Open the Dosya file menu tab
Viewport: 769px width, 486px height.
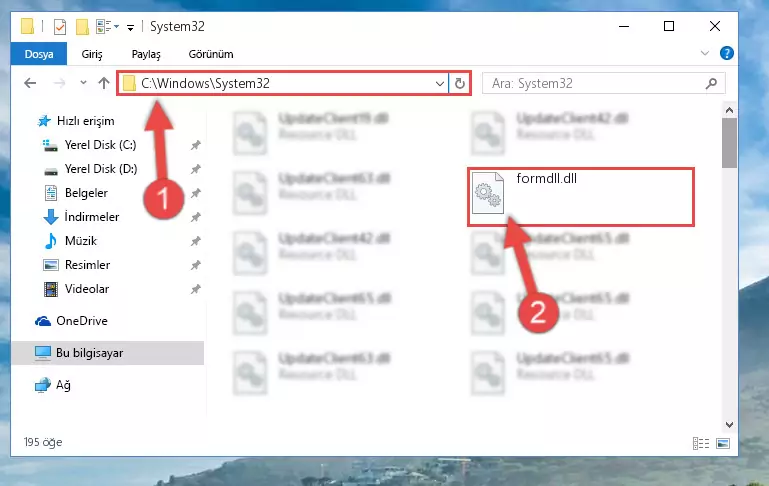pyautogui.click(x=39, y=54)
